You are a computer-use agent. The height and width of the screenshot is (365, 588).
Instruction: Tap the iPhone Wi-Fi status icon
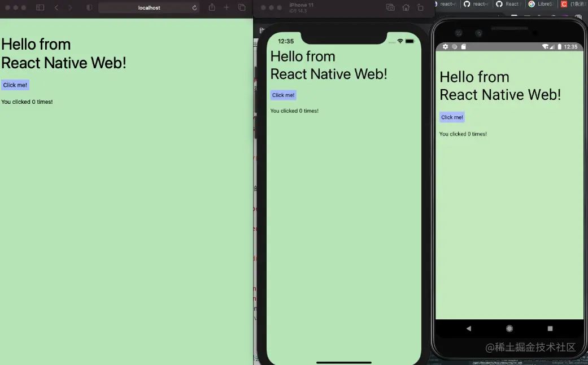pos(400,41)
